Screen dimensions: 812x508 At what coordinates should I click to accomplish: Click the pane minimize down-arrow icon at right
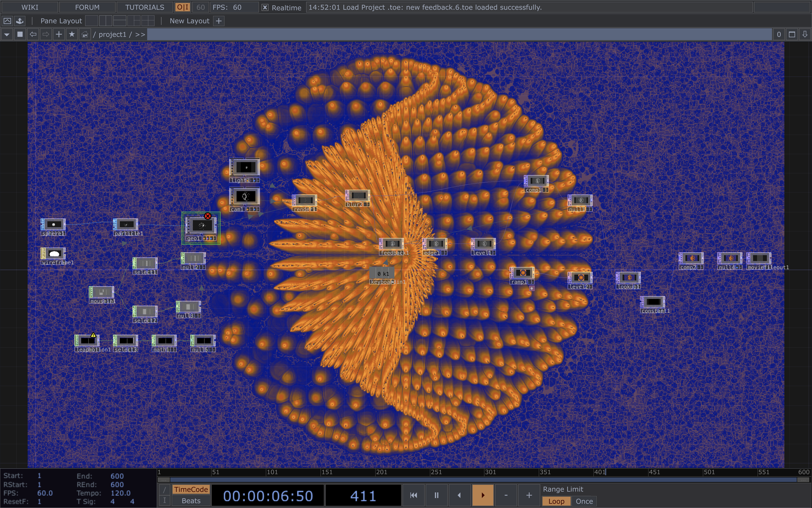[x=805, y=34]
